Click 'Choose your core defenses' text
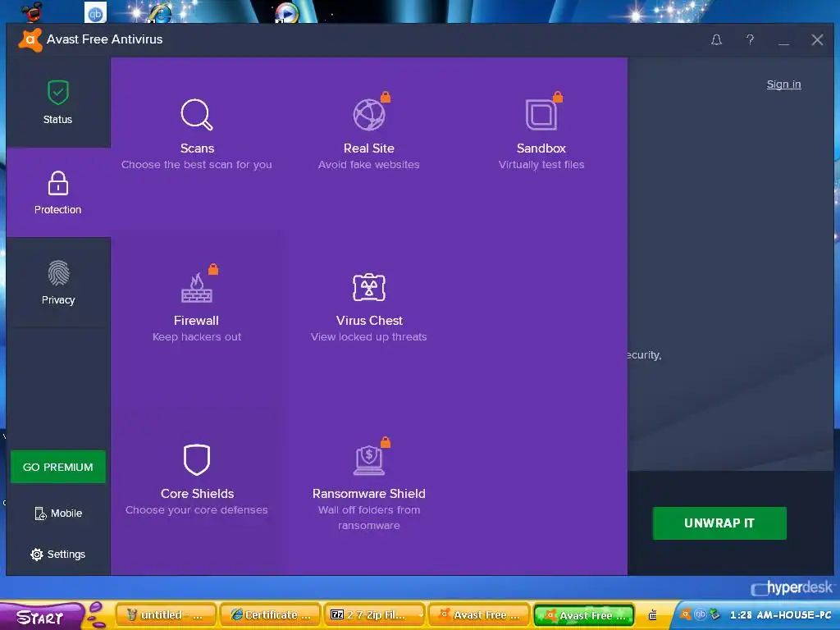The height and width of the screenshot is (630, 840). (197, 510)
